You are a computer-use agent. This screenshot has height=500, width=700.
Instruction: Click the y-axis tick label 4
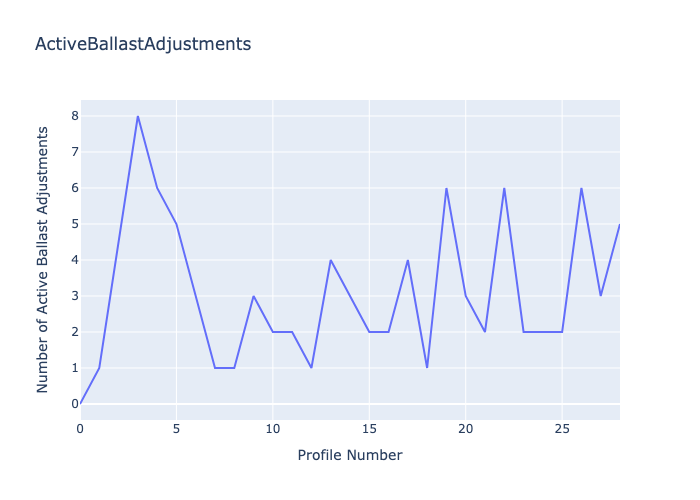click(x=74, y=260)
